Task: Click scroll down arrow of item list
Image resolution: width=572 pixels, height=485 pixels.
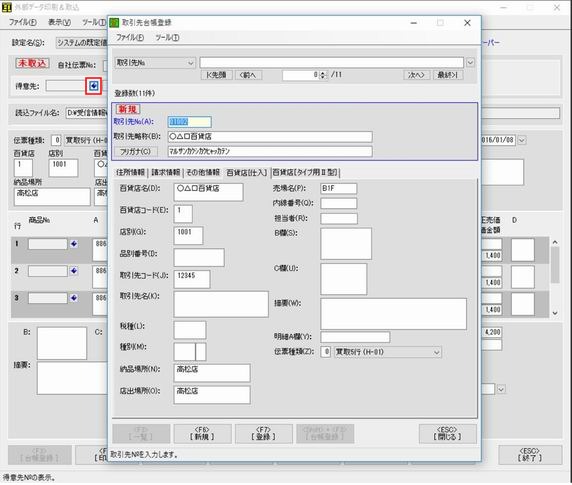Action: tap(555, 313)
